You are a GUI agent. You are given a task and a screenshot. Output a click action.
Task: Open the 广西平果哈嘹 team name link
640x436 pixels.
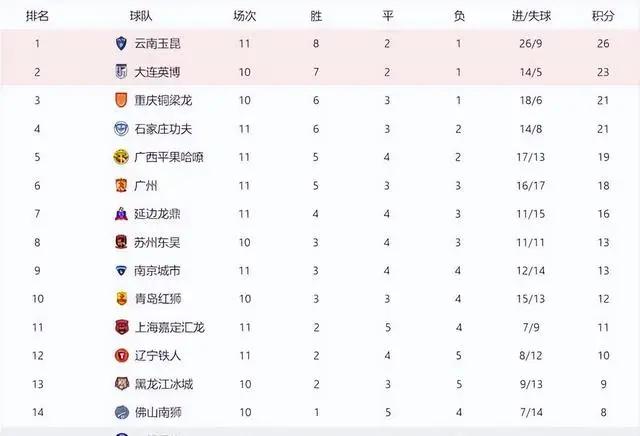[x=169, y=157]
